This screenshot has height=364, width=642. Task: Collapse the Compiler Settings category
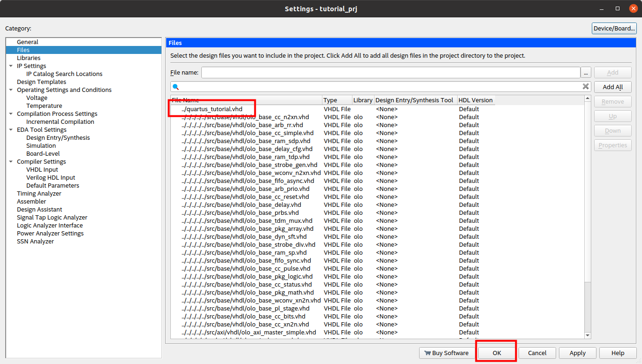click(11, 161)
